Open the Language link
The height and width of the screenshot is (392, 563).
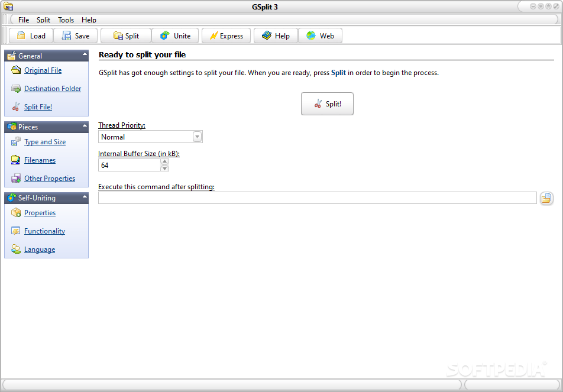[x=40, y=250]
